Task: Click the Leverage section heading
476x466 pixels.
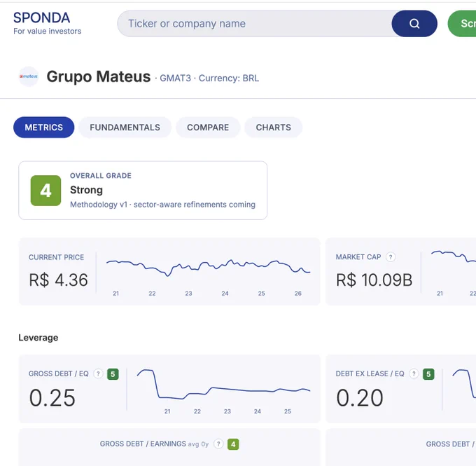Action: (38, 338)
